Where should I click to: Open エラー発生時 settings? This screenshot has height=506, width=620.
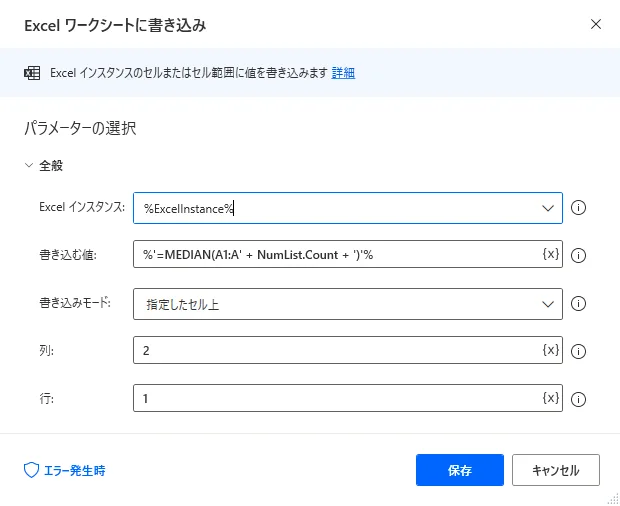point(64,469)
